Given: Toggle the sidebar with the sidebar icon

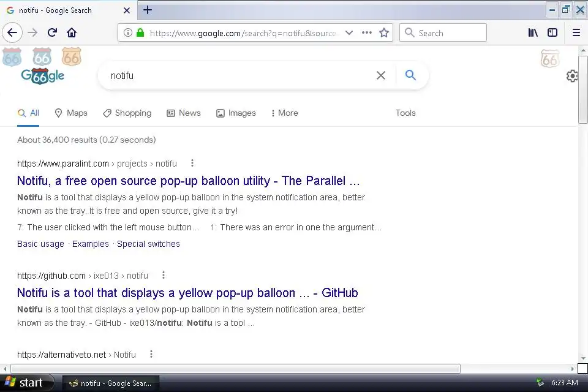Looking at the screenshot, I should point(552,32).
